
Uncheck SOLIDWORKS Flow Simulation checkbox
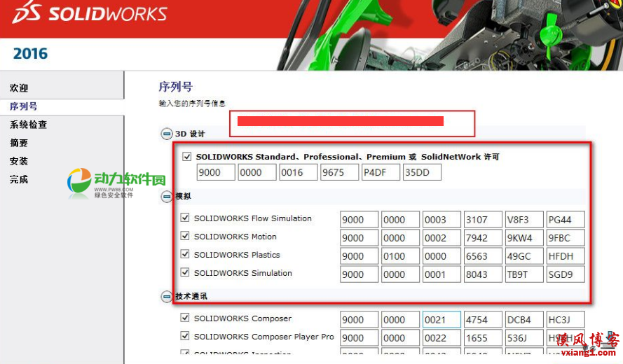[185, 218]
